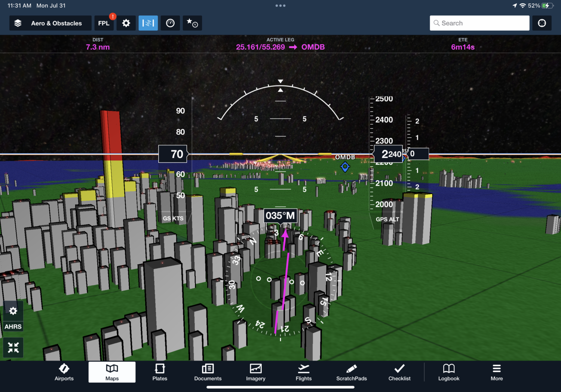Tap the Search field
The width and height of the screenshot is (561, 392).
click(479, 23)
